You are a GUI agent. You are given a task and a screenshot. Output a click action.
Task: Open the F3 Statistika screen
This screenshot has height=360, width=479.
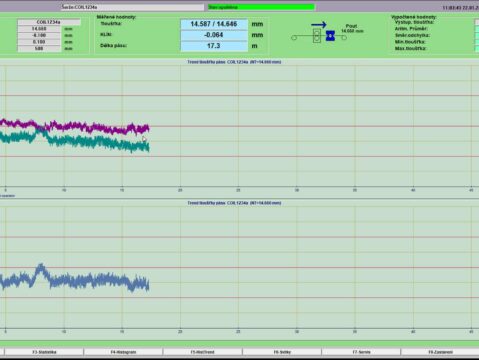coord(44,352)
